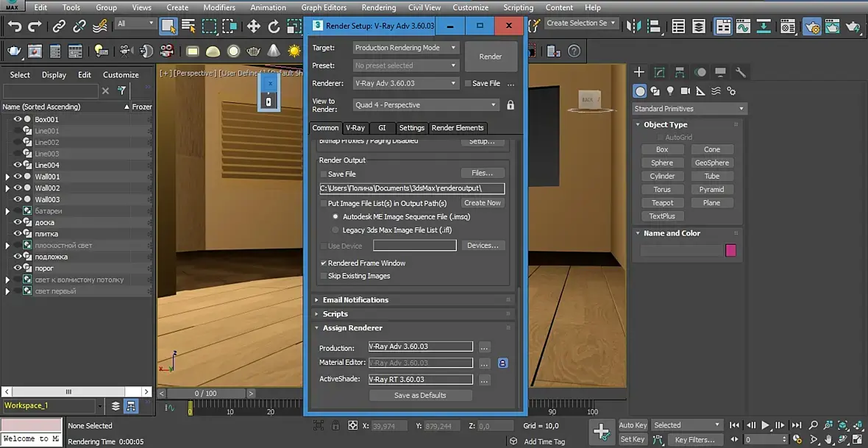This screenshot has height=448, width=868.
Task: Select the Select and Move tool
Action: click(x=253, y=26)
